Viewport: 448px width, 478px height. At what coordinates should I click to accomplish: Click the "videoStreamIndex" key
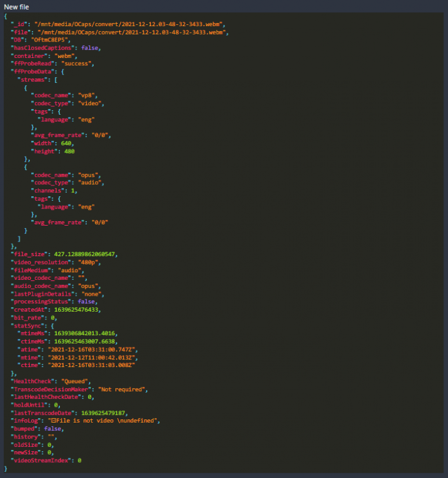coord(41,460)
